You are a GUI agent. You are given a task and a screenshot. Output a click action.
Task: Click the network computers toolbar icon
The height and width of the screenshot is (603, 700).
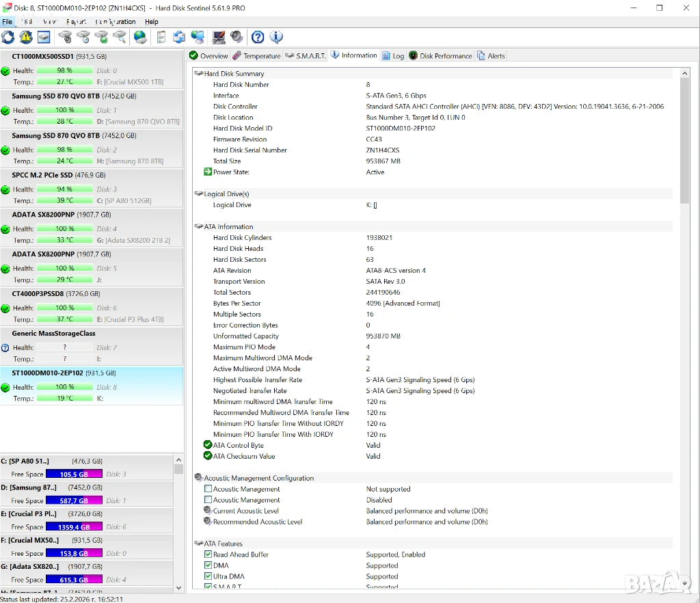[x=198, y=37]
